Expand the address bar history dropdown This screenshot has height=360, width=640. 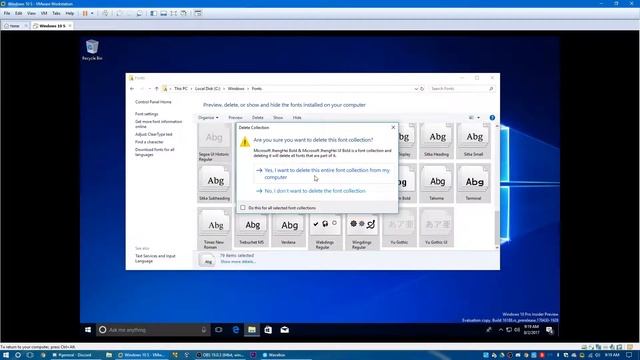pyautogui.click(x=416, y=89)
